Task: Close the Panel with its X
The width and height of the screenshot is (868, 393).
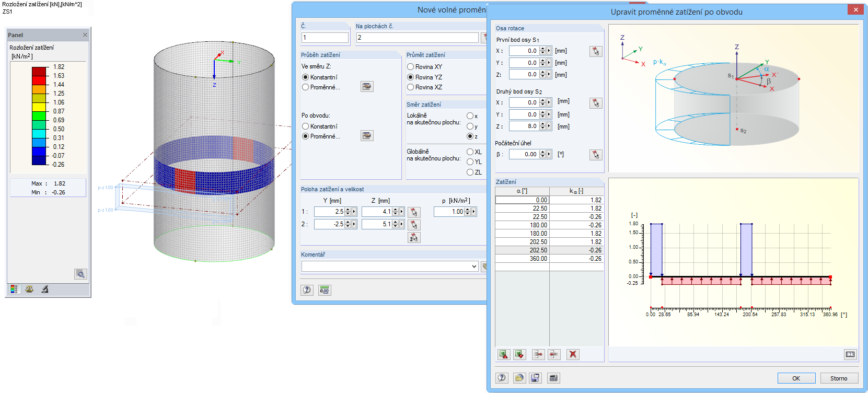Action: [x=85, y=35]
